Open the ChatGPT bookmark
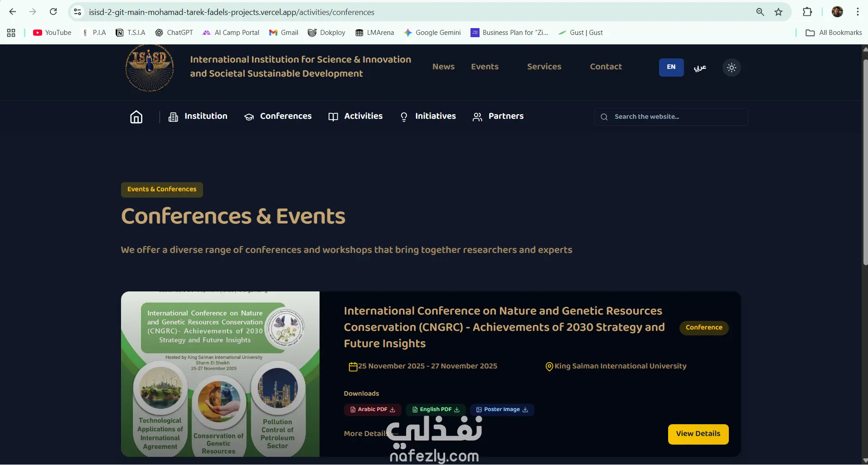Viewport: 868px width, 465px height. 174,33
